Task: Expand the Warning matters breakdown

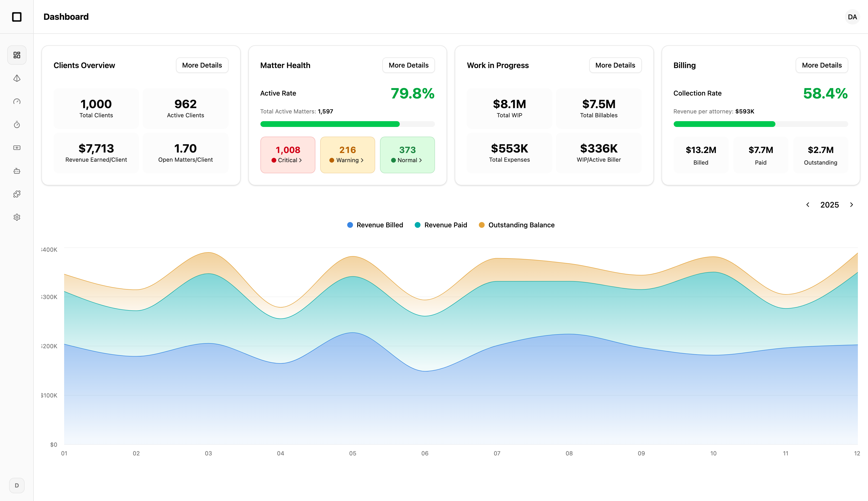Action: (x=347, y=155)
